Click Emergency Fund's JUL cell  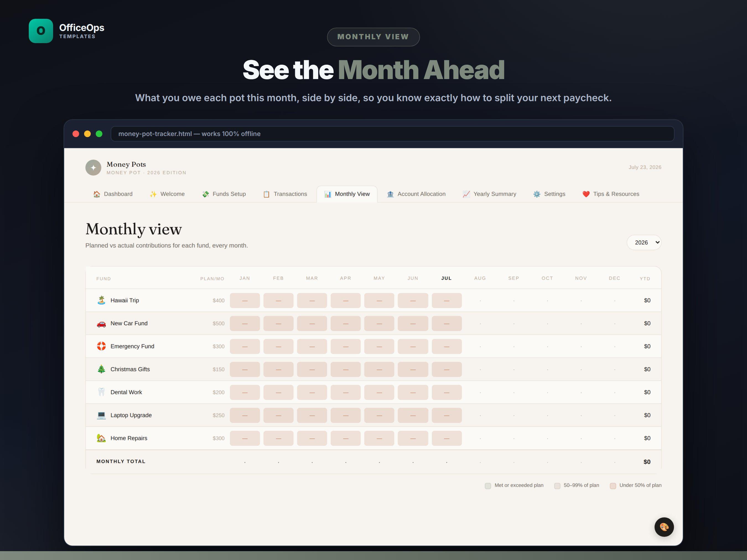point(447,346)
